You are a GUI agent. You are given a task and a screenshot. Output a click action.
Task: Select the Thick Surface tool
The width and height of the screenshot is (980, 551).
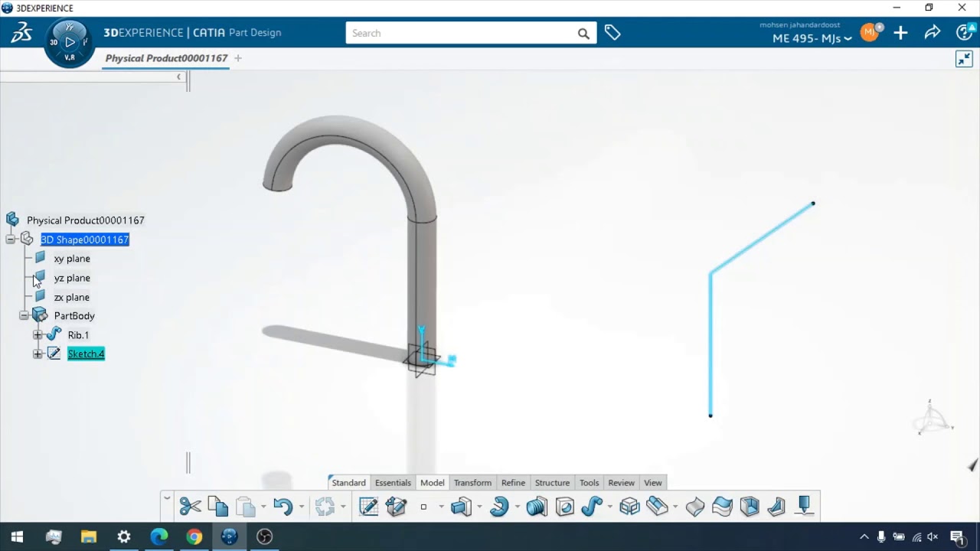(x=694, y=506)
